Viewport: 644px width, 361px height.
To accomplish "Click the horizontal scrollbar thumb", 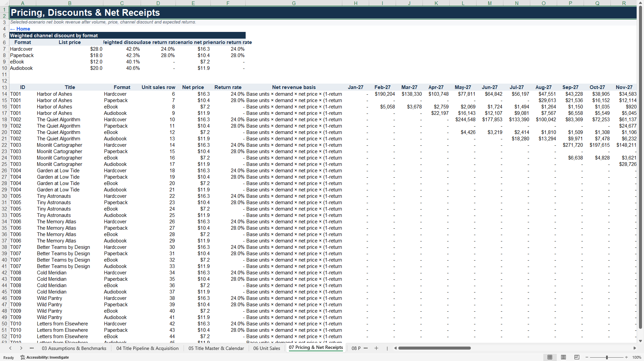I will coord(435,348).
